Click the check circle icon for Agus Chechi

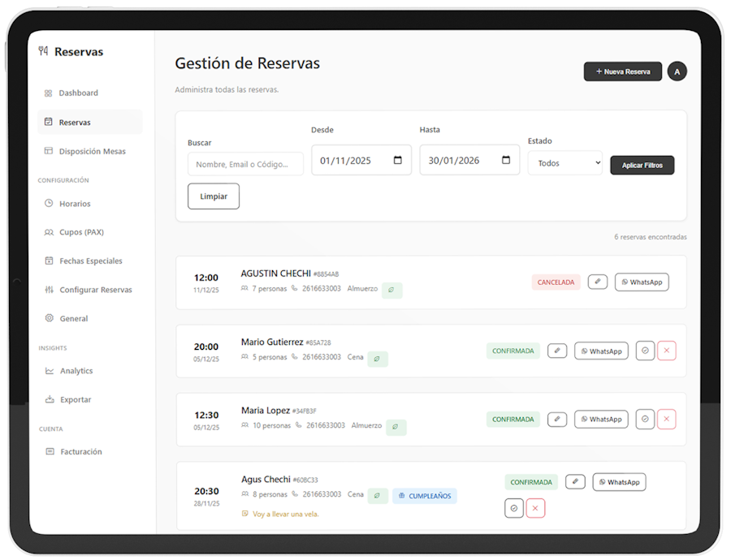tap(513, 508)
